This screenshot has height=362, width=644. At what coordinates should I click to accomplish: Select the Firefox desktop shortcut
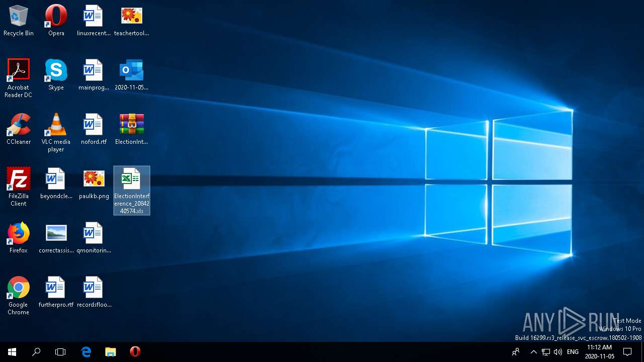19,237
